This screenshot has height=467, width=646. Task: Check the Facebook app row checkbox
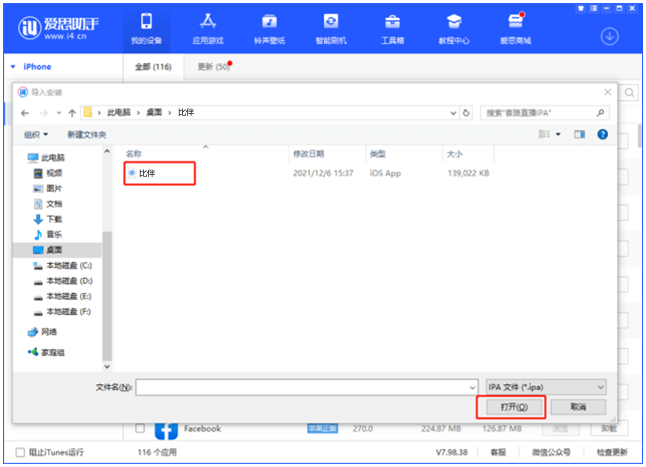140,429
